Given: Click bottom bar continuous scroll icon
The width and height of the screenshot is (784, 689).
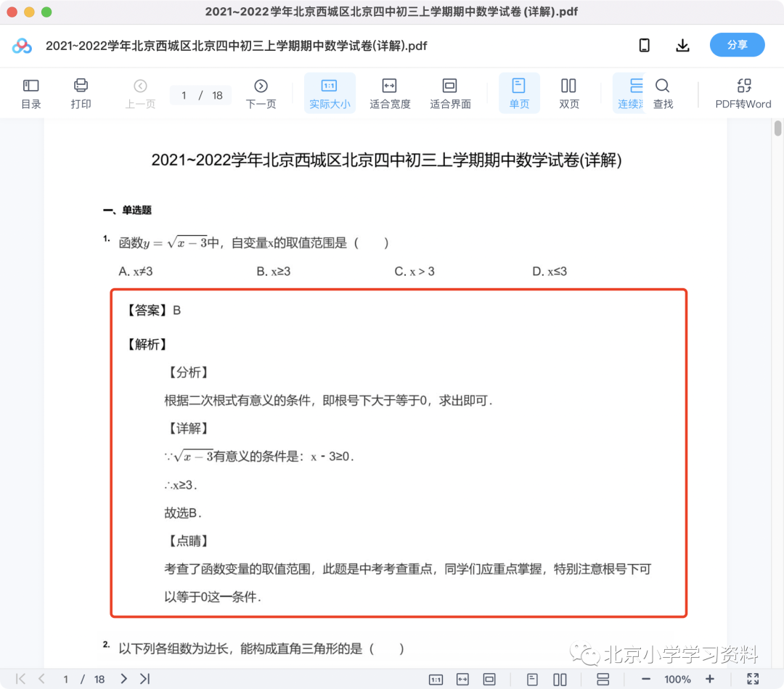Looking at the screenshot, I should coord(603,679).
